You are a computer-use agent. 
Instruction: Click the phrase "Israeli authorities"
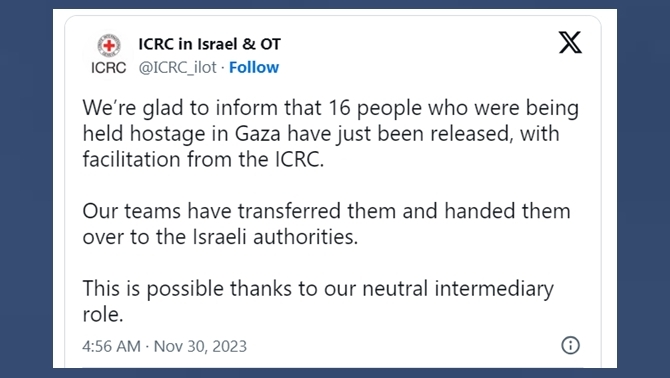click(x=275, y=237)
